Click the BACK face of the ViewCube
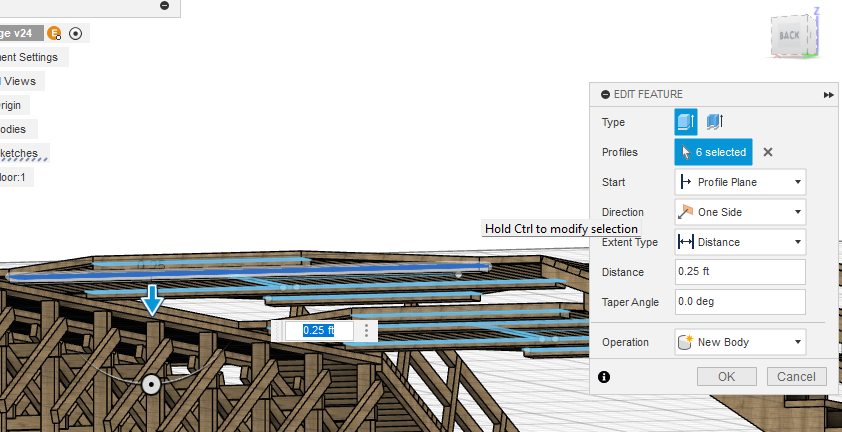This screenshot has height=432, width=842. click(789, 35)
